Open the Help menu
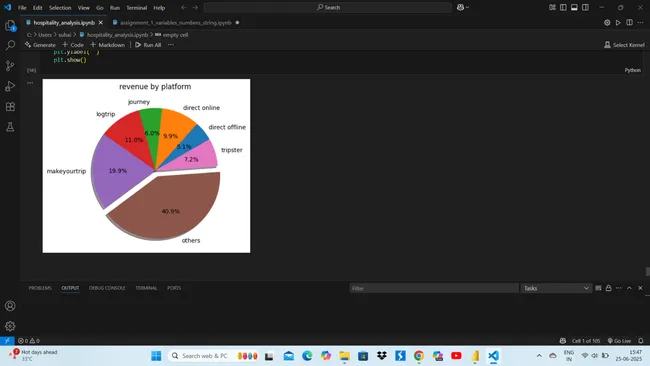The width and height of the screenshot is (650, 366). 159,7
